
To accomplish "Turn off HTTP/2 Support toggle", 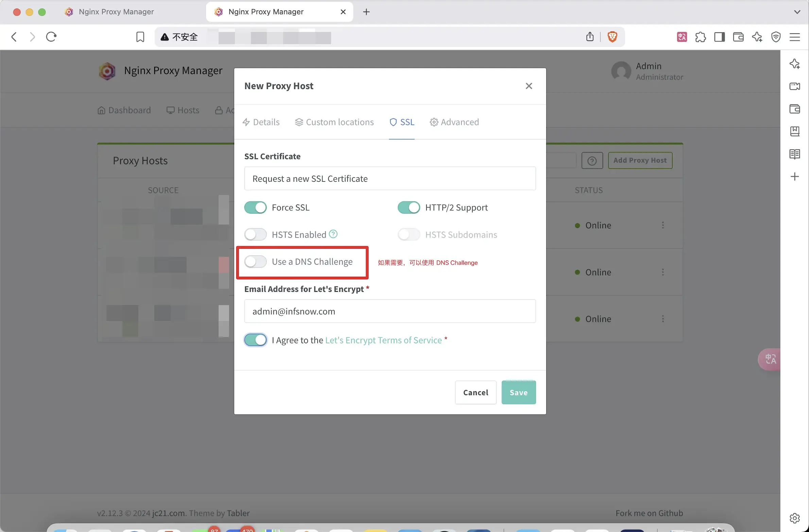I will tap(409, 207).
